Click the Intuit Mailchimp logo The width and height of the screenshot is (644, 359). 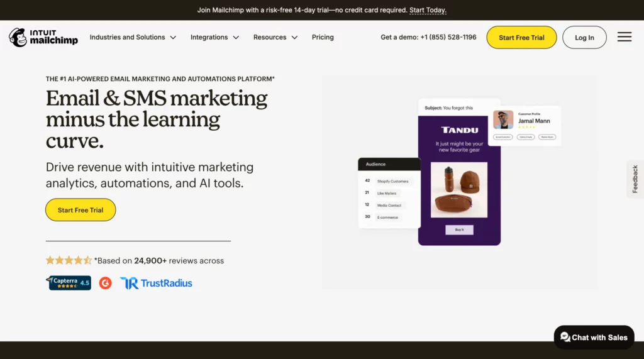tap(43, 37)
